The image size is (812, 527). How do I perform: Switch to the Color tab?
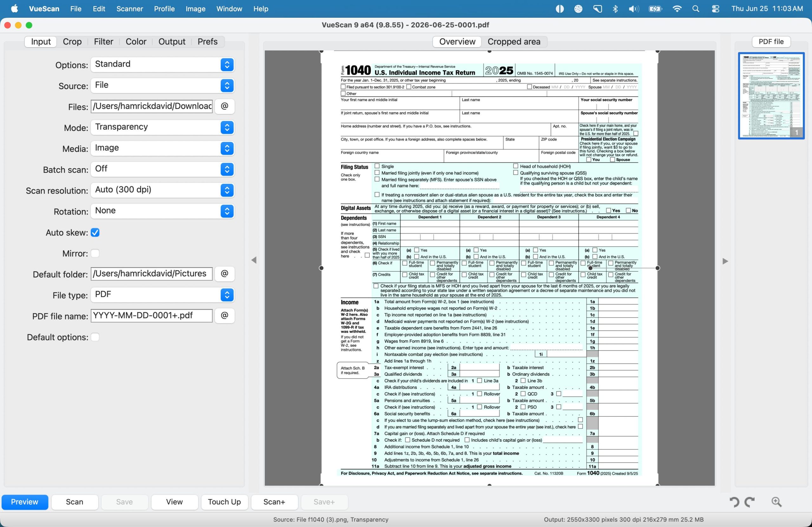136,42
